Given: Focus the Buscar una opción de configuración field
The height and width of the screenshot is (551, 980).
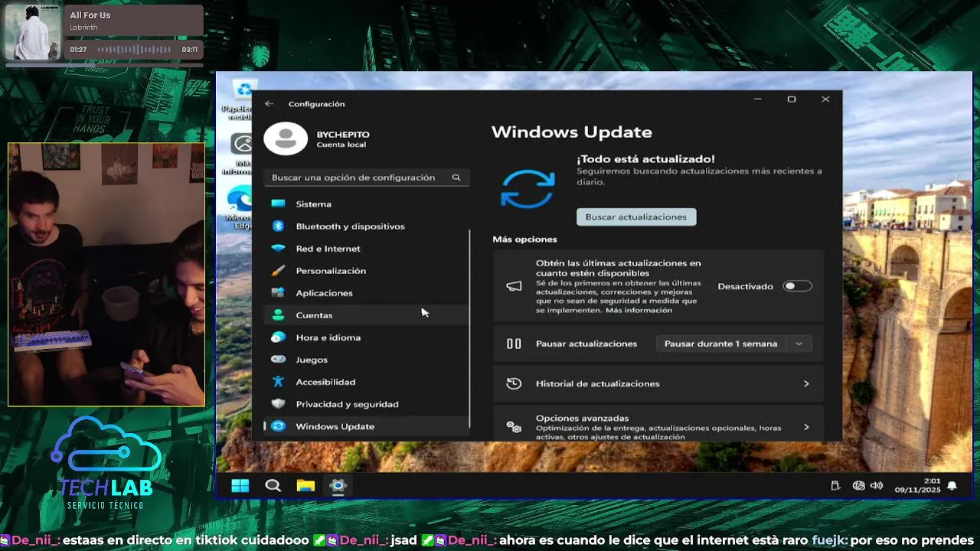Looking at the screenshot, I should point(367,178).
